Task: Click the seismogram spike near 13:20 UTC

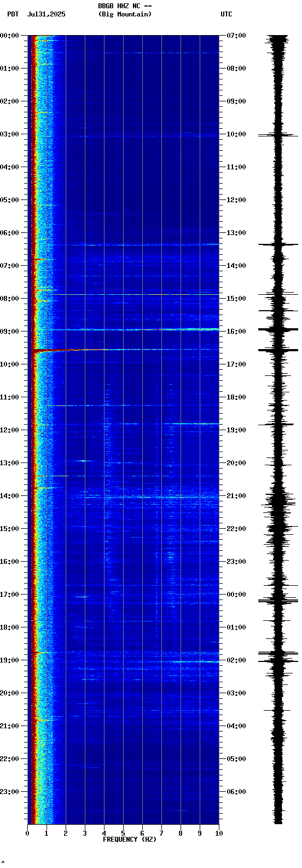Action: pyautogui.click(x=278, y=244)
